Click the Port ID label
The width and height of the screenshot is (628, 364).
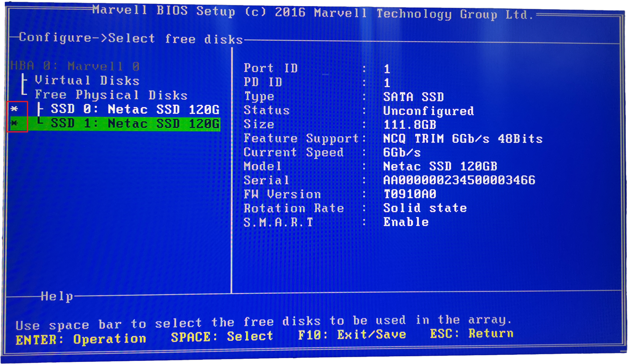click(271, 68)
